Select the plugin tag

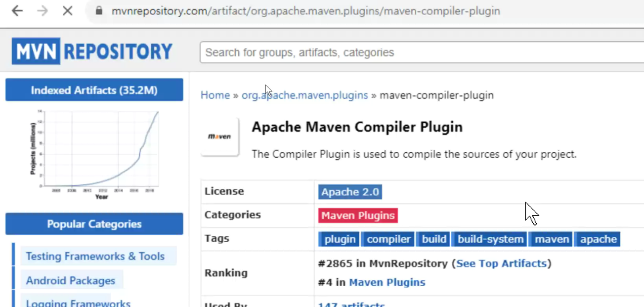(x=339, y=239)
